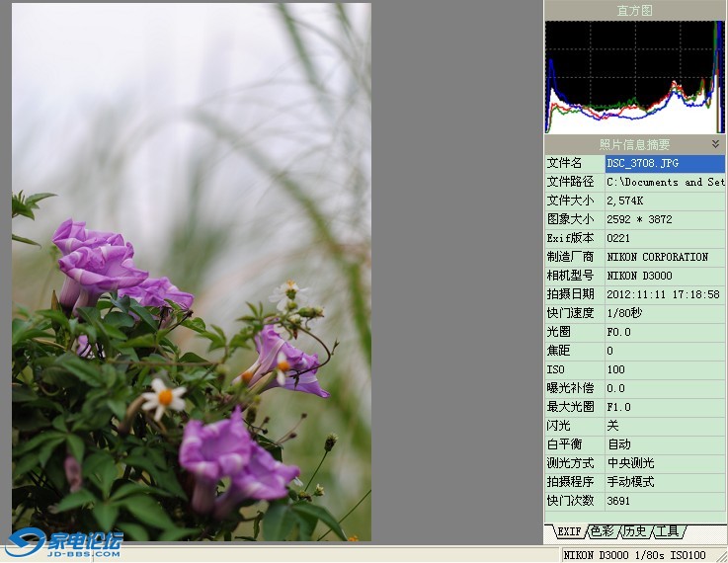Switch to the EXIF tab
Image resolution: width=728 pixels, height=563 pixels.
569,531
